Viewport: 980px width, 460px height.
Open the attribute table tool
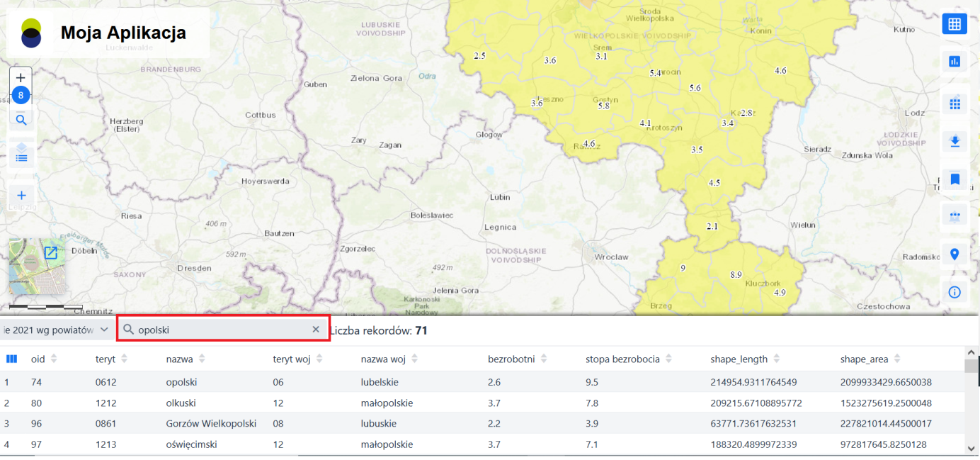[954, 24]
